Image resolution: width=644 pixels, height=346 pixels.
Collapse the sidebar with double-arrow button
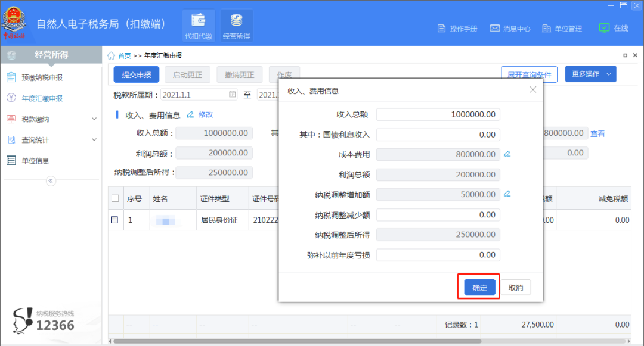pyautogui.click(x=51, y=181)
